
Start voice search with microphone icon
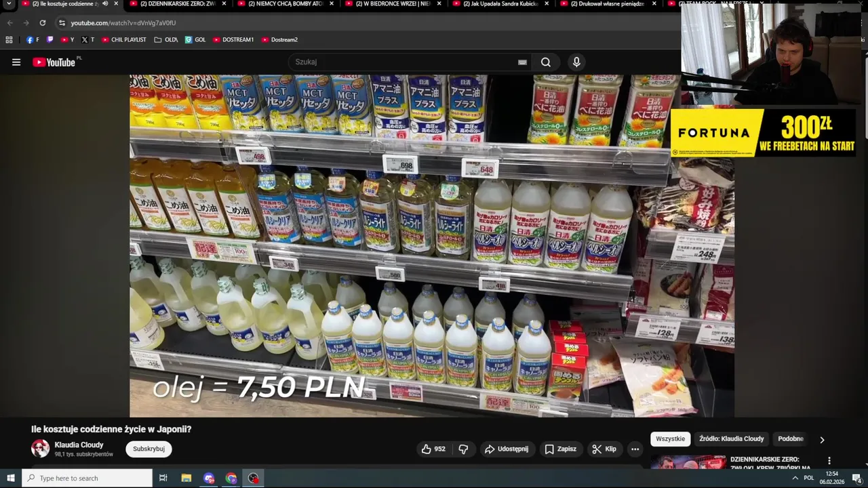pos(576,62)
